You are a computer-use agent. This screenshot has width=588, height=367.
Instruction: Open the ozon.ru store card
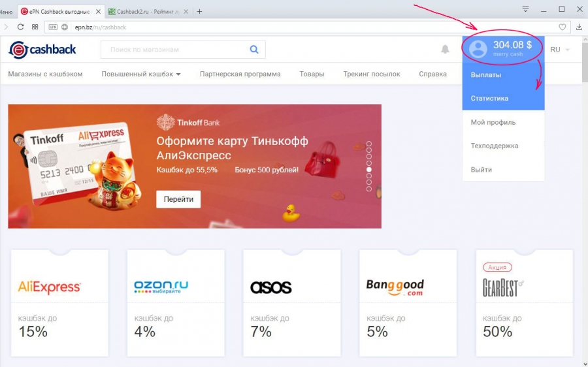176,303
